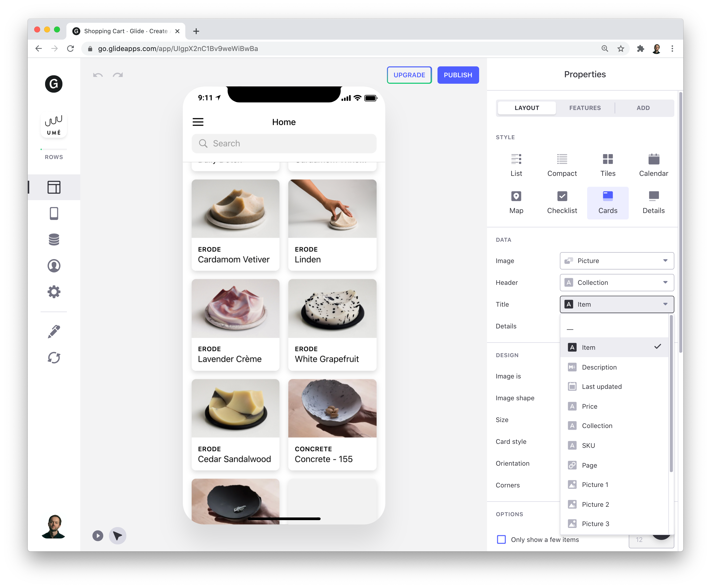The width and height of the screenshot is (711, 588).
Task: Open the Header Collection dropdown
Action: click(x=617, y=282)
